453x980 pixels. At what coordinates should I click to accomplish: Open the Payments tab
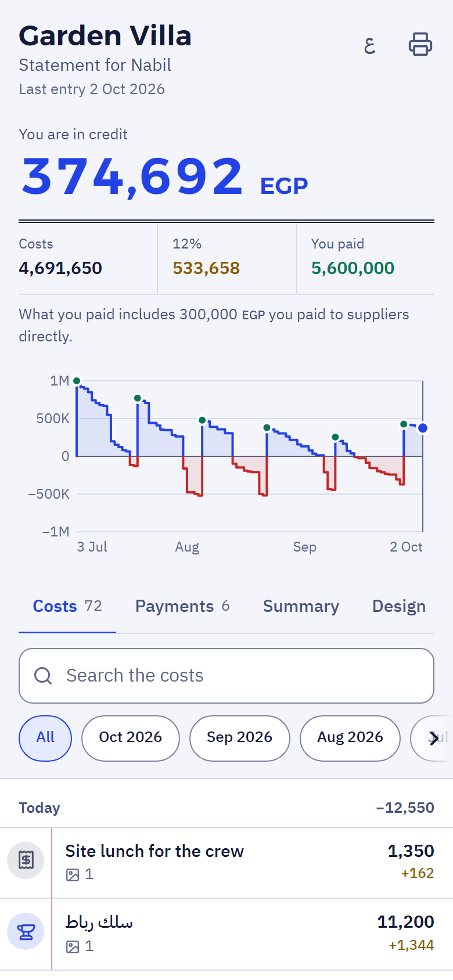pos(182,606)
